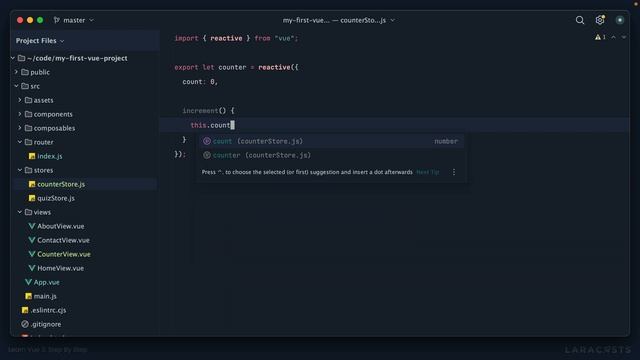Click 'reactive({' in the export line

click(x=278, y=67)
